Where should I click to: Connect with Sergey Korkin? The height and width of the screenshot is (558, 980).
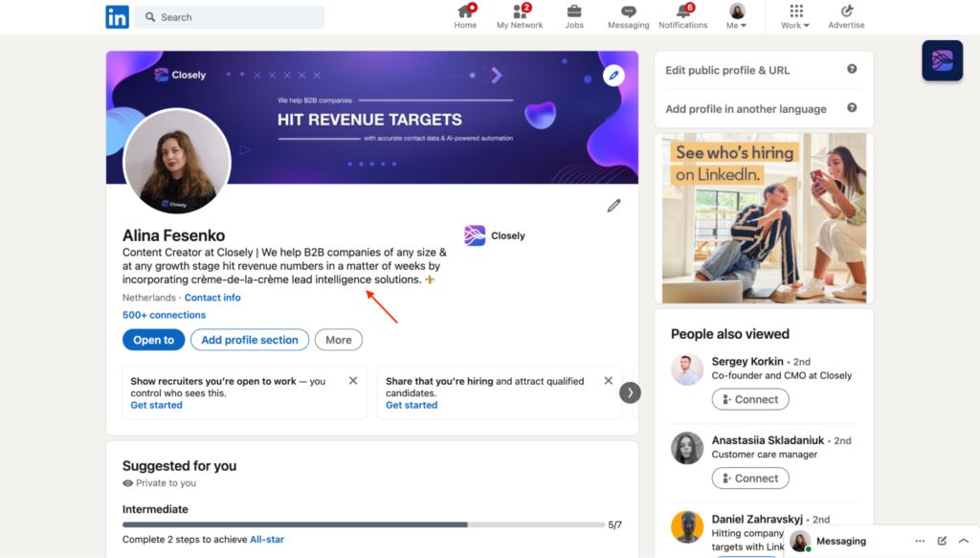750,399
